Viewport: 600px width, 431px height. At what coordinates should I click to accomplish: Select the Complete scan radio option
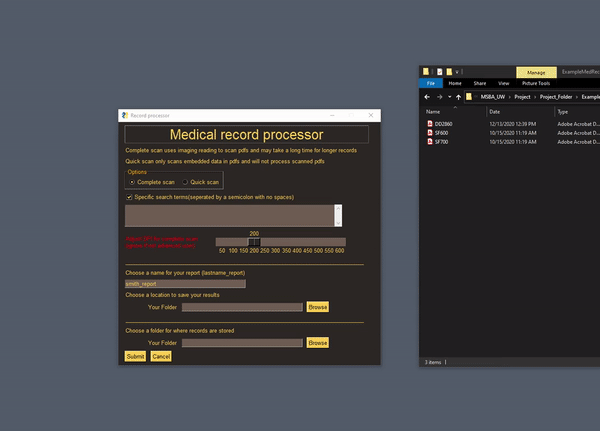click(131, 182)
